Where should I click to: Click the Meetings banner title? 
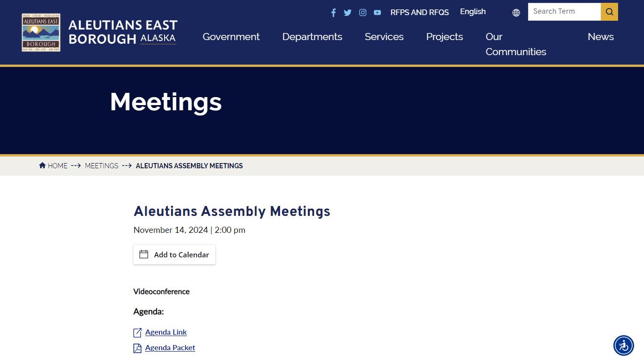166,102
